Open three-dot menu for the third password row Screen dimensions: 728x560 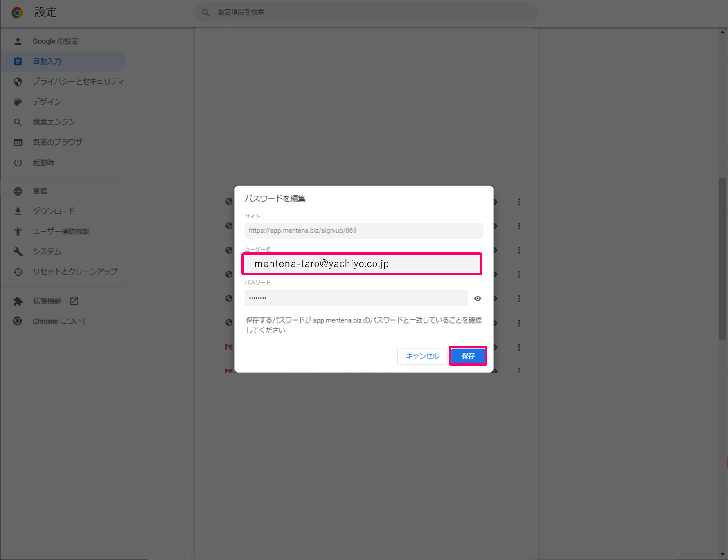click(x=519, y=250)
